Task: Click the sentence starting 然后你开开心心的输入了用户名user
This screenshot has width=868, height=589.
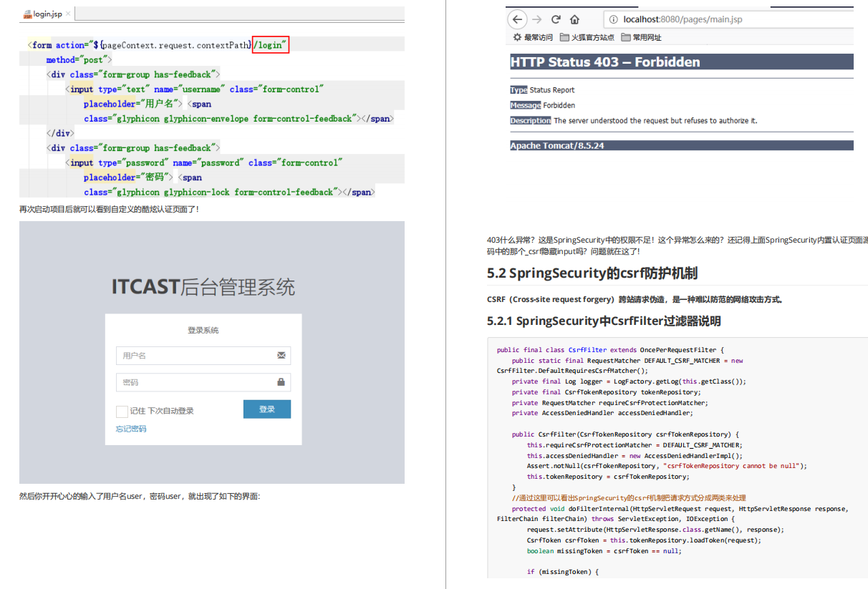Action: [140, 495]
